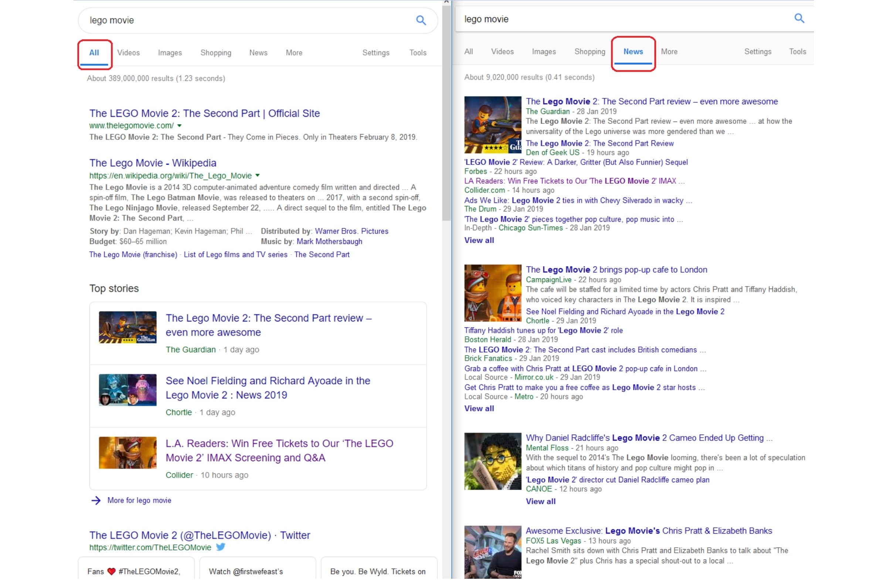The width and height of the screenshot is (887, 588).
Task: Open Shopping tab in left window
Action: coord(215,53)
